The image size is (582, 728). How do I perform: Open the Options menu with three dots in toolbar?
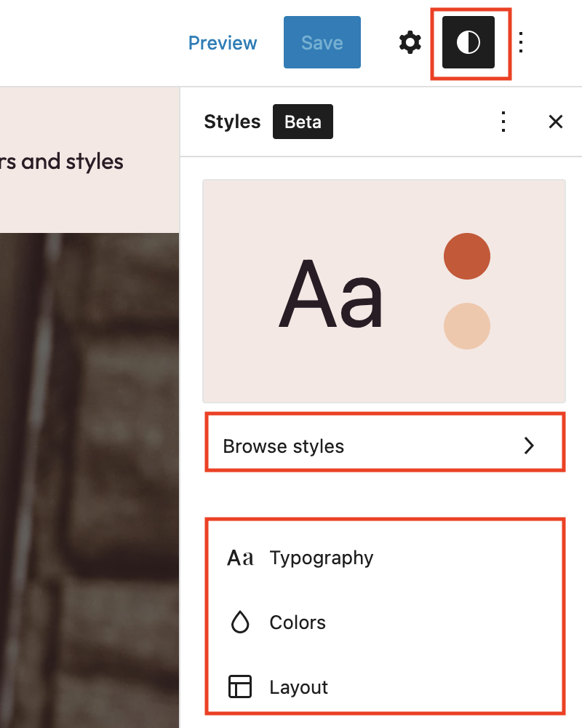click(x=520, y=42)
